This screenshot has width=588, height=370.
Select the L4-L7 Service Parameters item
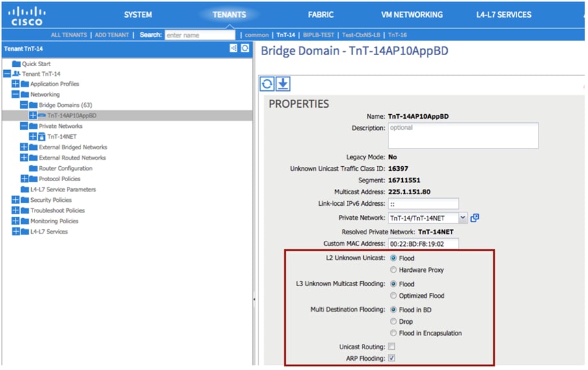point(63,189)
